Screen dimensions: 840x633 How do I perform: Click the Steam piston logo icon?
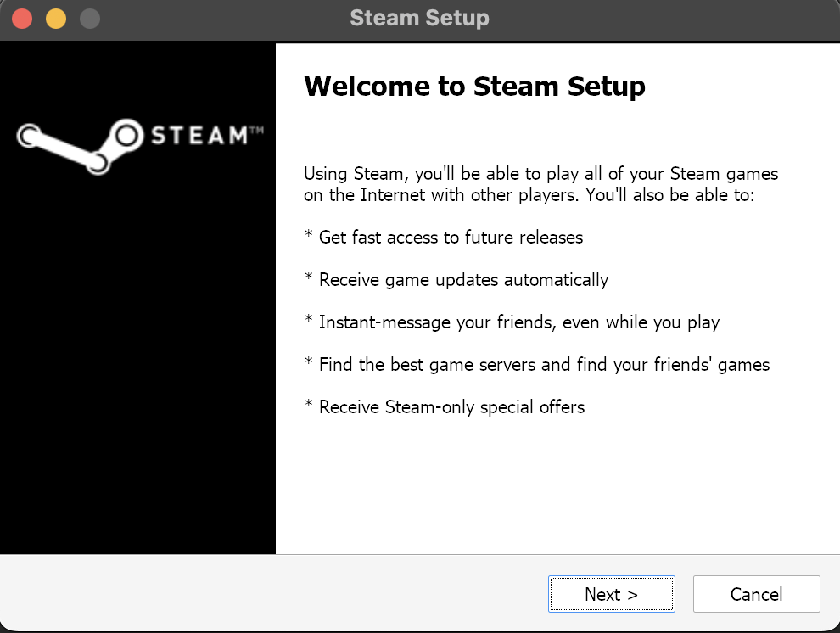coord(76,146)
